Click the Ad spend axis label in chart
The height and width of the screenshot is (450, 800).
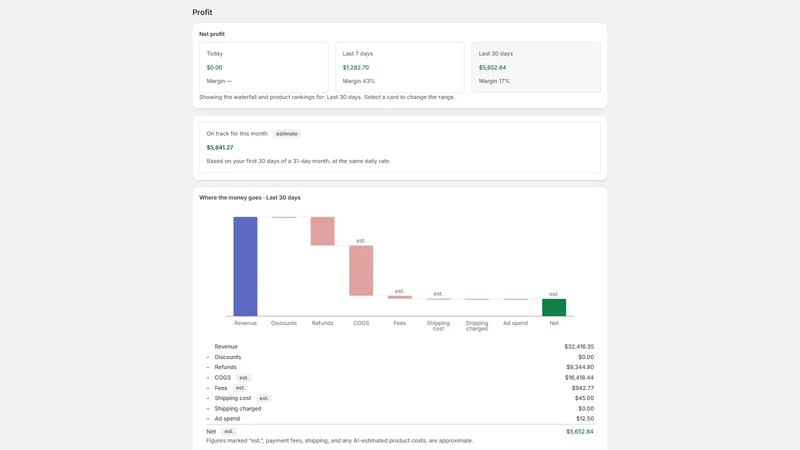(x=515, y=323)
